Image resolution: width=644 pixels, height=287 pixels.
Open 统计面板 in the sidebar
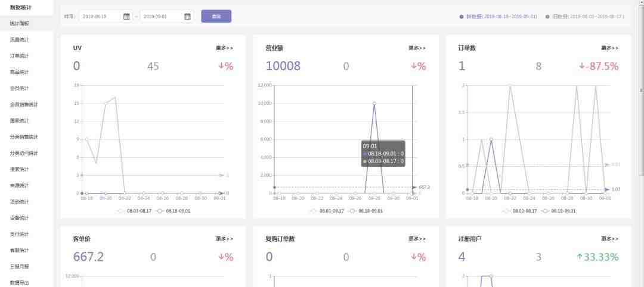click(19, 23)
